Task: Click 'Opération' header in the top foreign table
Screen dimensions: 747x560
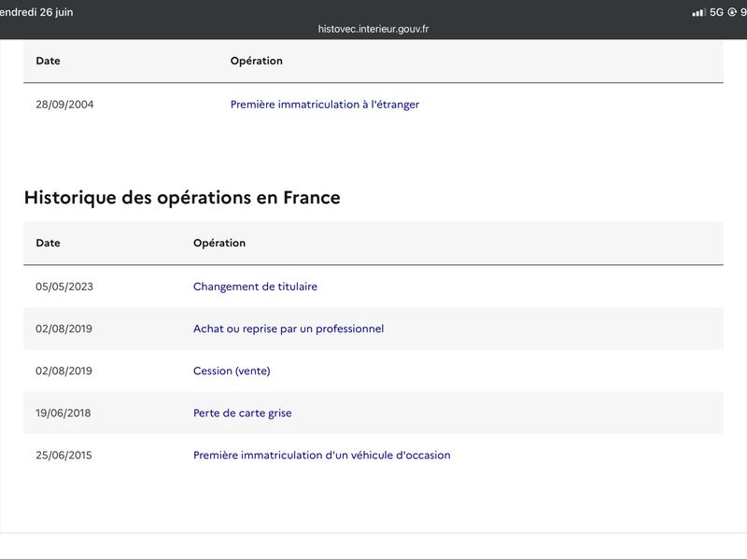Action: [256, 61]
